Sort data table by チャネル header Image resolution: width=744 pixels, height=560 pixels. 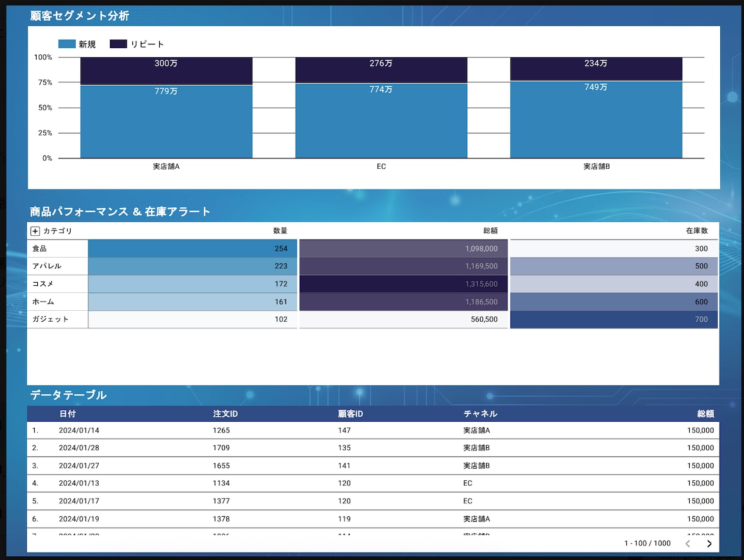(481, 414)
